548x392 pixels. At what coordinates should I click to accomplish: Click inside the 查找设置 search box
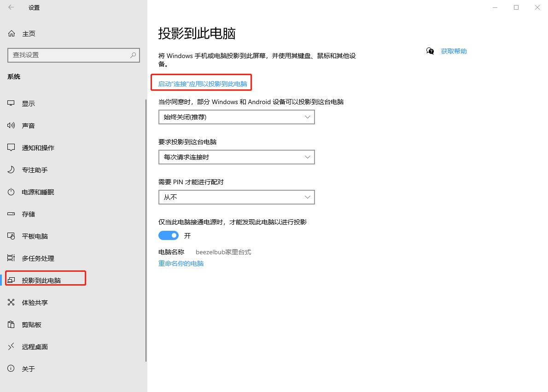(x=74, y=55)
